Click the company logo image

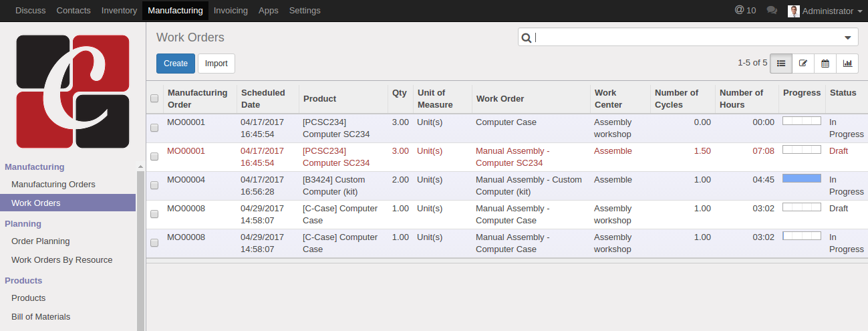73,91
